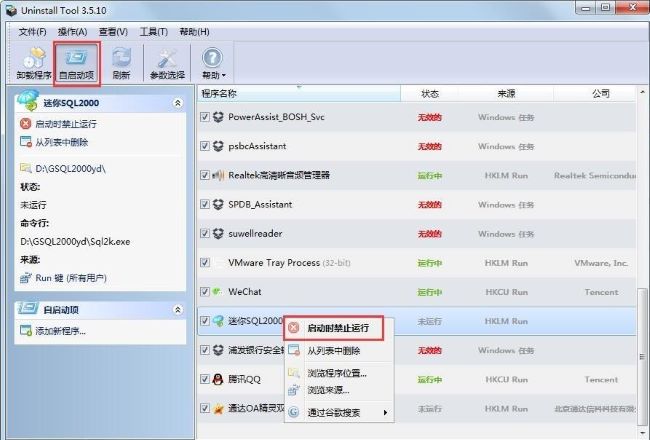The image size is (650, 440).
Task: Uncheck the psbcAssistant checkbox
Action: pos(205,146)
